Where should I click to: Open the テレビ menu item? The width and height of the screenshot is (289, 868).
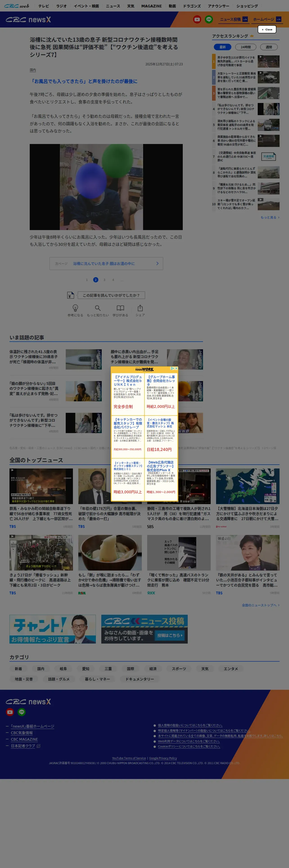tap(43, 6)
